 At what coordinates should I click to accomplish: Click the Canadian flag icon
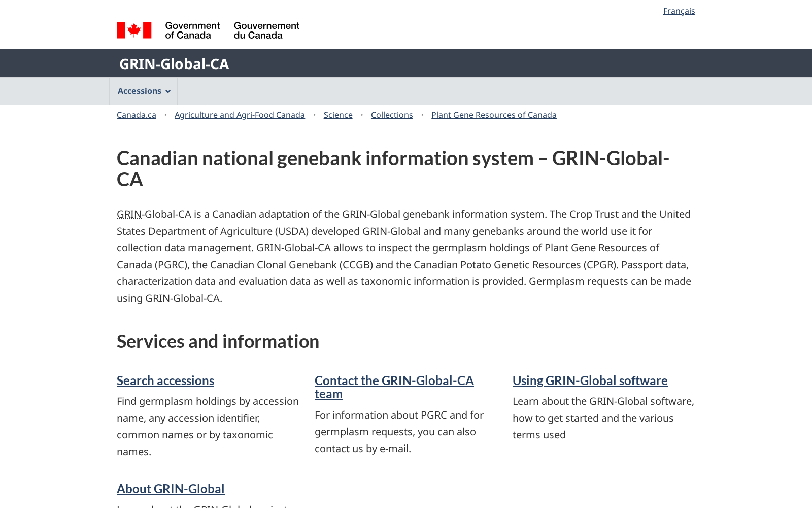(134, 30)
